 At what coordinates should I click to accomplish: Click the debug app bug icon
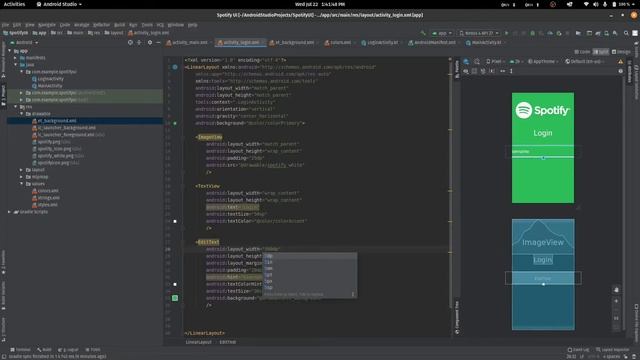[x=532, y=33]
